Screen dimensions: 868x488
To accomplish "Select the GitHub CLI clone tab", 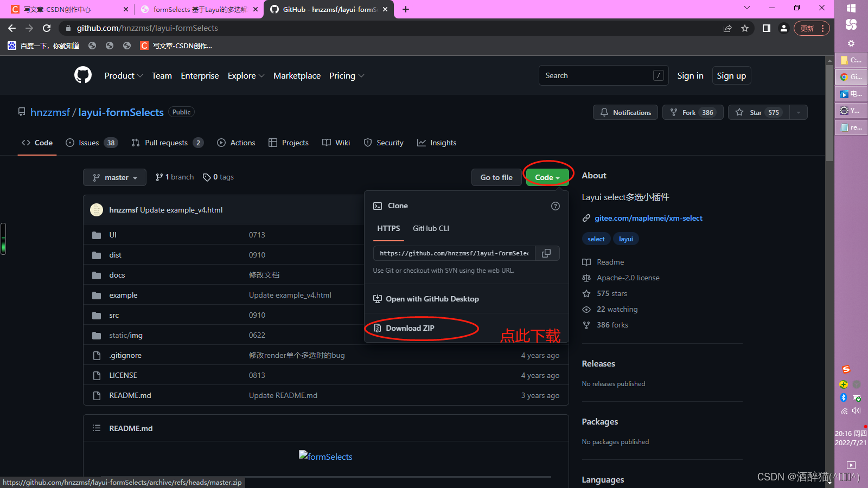I will [431, 228].
